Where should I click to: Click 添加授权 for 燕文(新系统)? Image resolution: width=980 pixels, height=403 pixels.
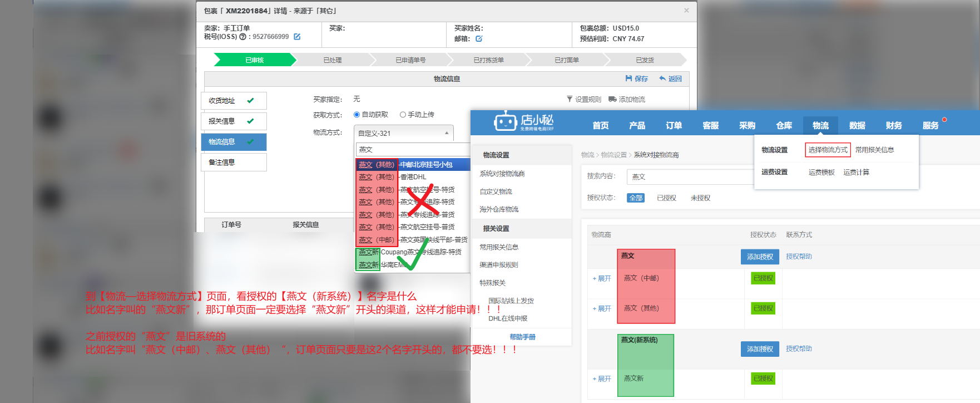tap(760, 349)
